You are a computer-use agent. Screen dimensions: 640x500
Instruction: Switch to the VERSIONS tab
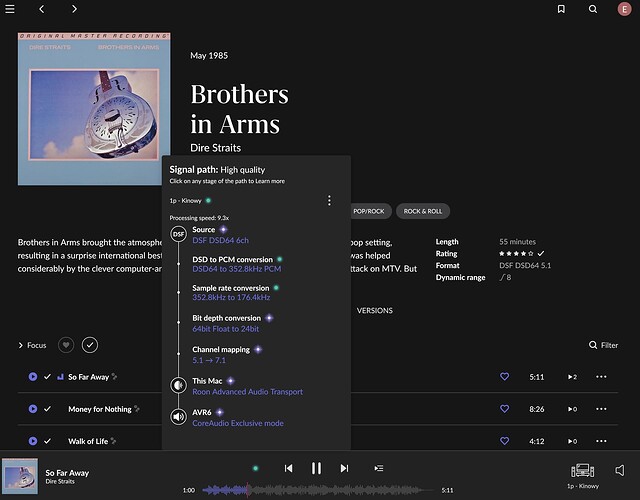pyautogui.click(x=375, y=311)
